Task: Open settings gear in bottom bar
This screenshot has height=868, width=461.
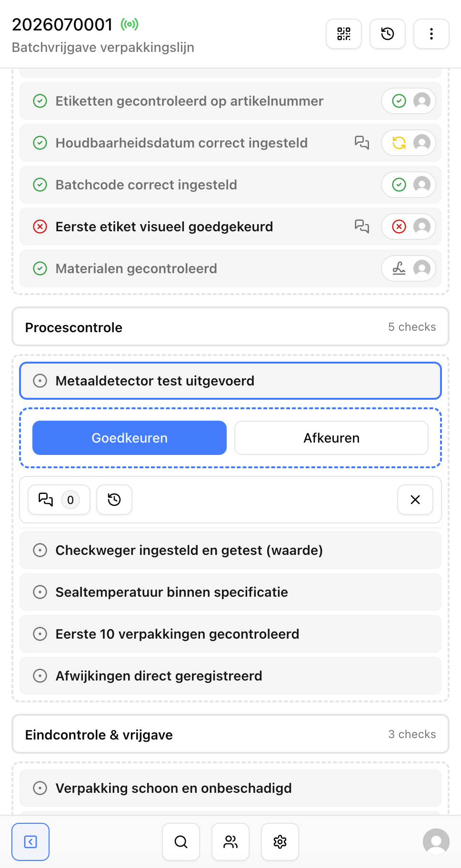Action: coord(280,842)
